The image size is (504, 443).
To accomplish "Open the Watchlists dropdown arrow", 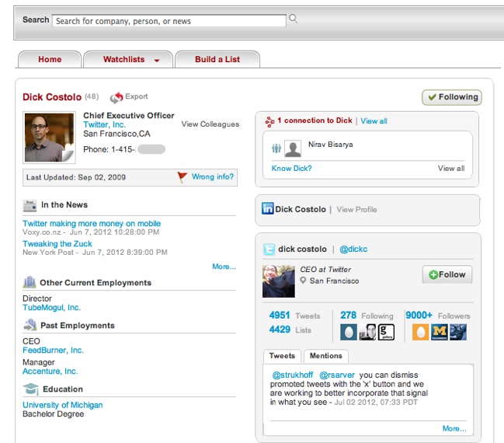I will [x=157, y=60].
